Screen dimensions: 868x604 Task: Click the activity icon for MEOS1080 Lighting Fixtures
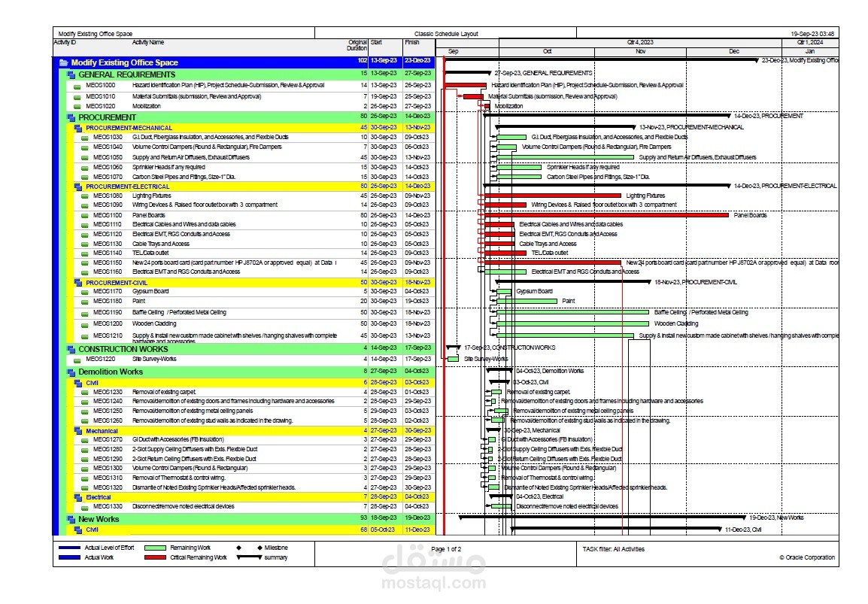point(85,196)
